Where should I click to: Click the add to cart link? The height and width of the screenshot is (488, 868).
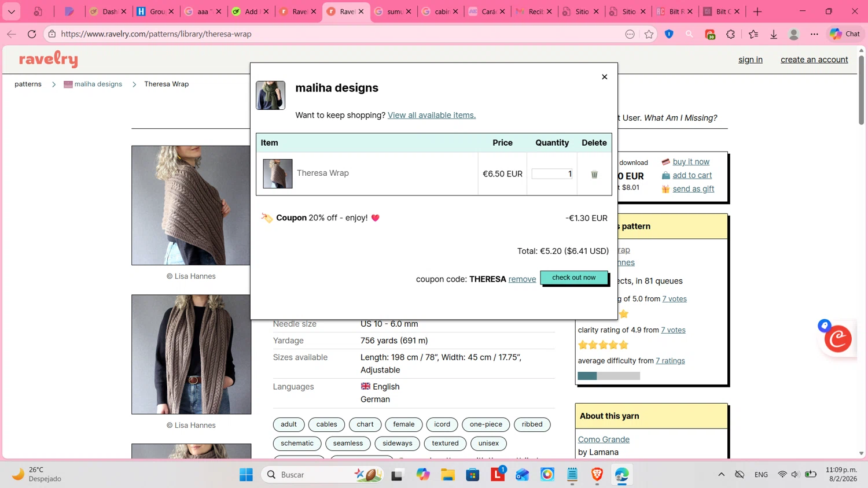point(692,175)
